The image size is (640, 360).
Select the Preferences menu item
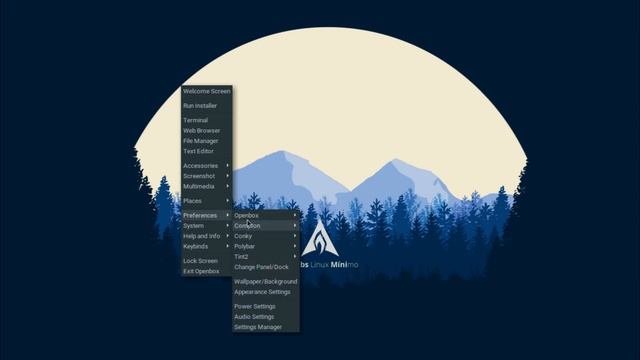point(207,216)
